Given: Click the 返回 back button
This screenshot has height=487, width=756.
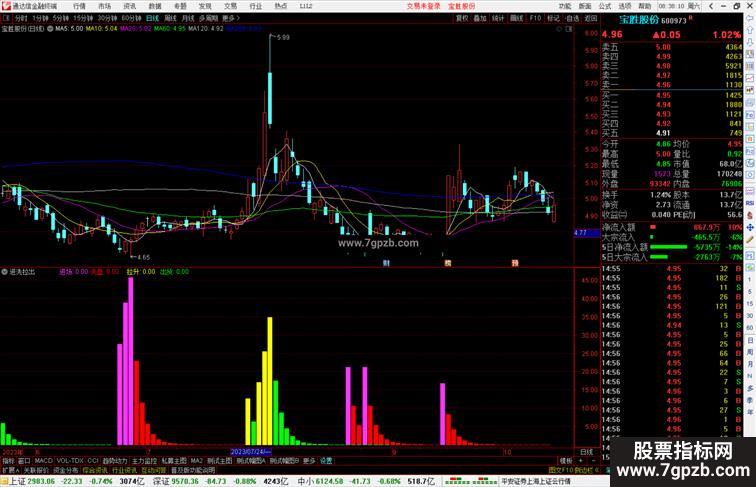Looking at the screenshot, I should (591, 18).
